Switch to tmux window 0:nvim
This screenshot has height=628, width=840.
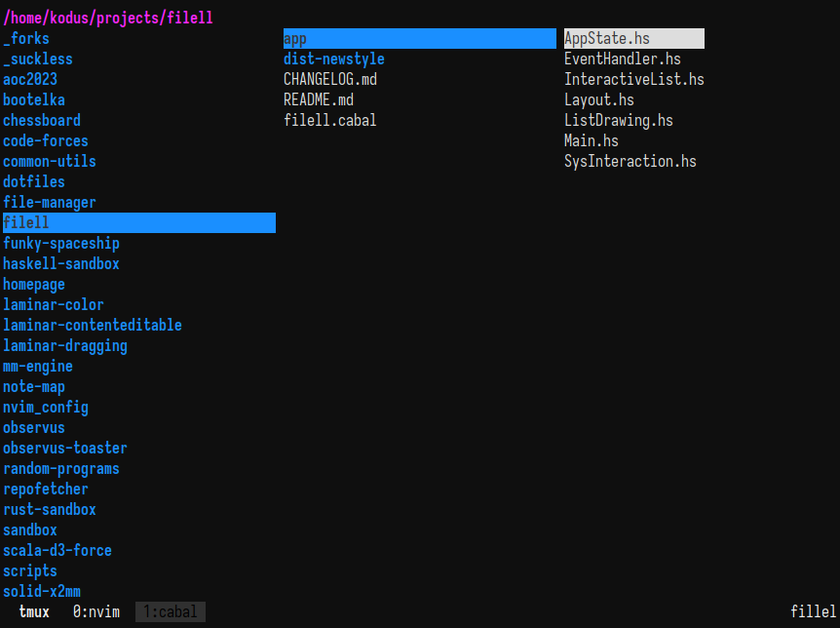(96, 612)
